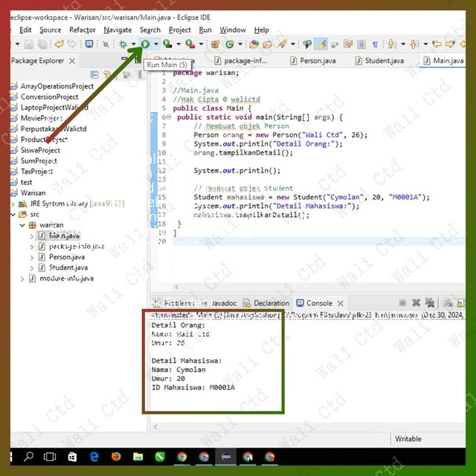Open the Refactor menu
The image size is (476, 476).
pos(83,30)
